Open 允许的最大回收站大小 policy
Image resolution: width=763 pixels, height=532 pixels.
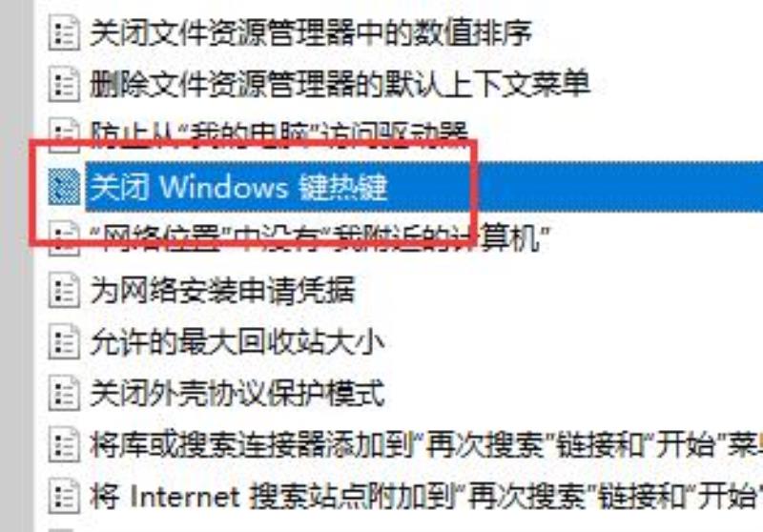[x=237, y=342]
